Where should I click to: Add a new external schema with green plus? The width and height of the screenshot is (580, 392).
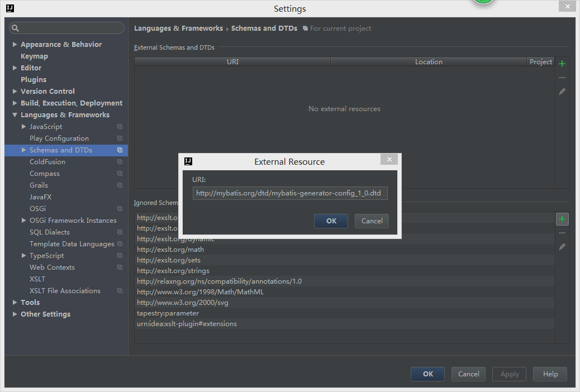pos(562,63)
